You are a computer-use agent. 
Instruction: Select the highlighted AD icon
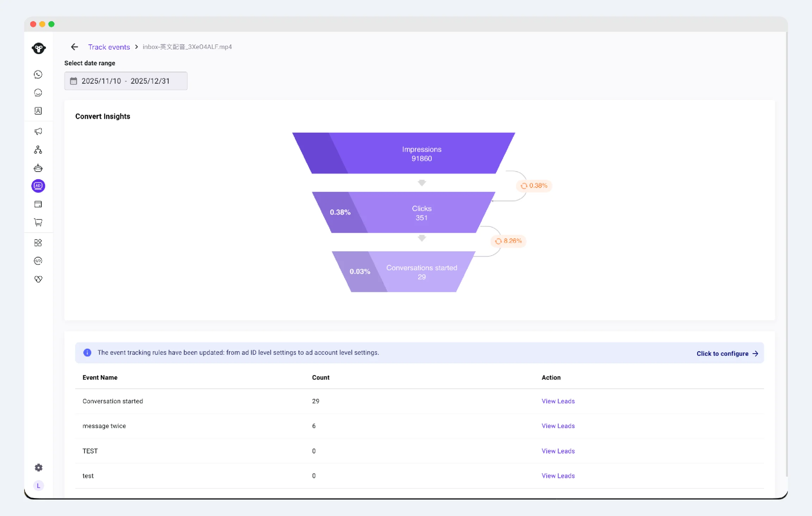tap(38, 186)
